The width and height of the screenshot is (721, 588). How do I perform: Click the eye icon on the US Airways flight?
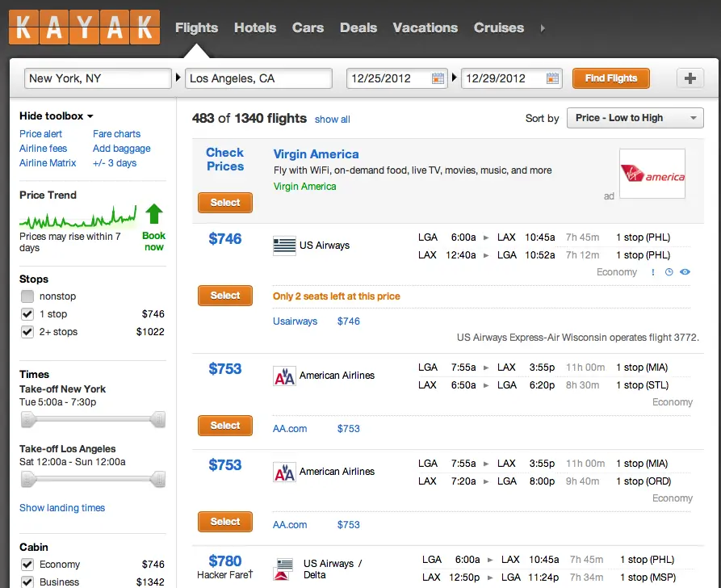coord(685,272)
